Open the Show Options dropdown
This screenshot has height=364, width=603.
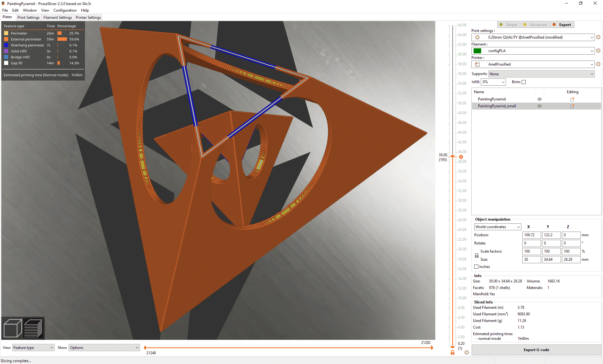(104, 348)
